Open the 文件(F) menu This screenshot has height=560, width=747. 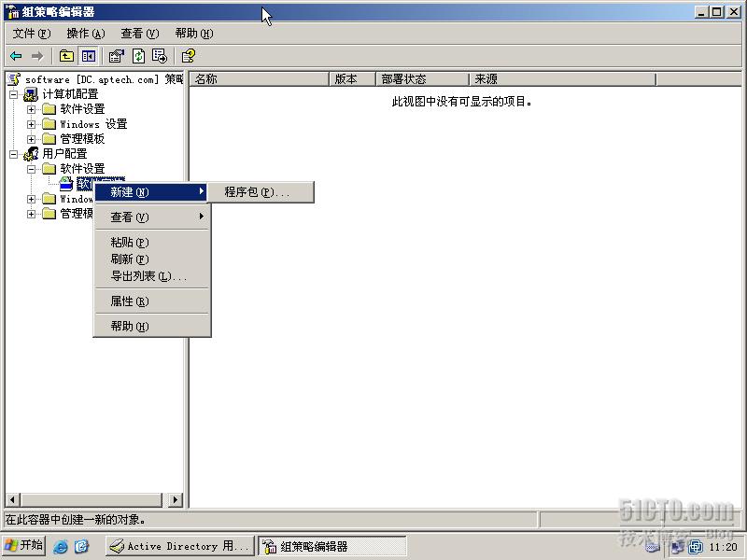(32, 34)
